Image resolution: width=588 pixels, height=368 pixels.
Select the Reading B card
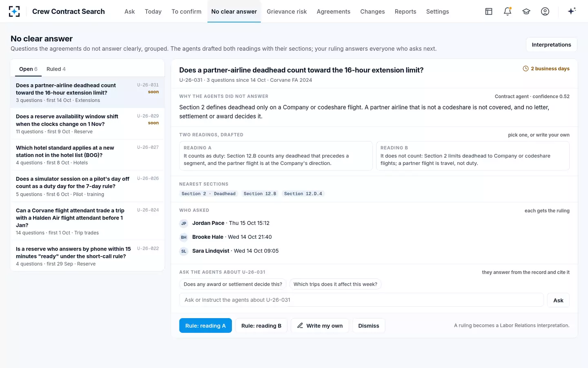point(473,156)
